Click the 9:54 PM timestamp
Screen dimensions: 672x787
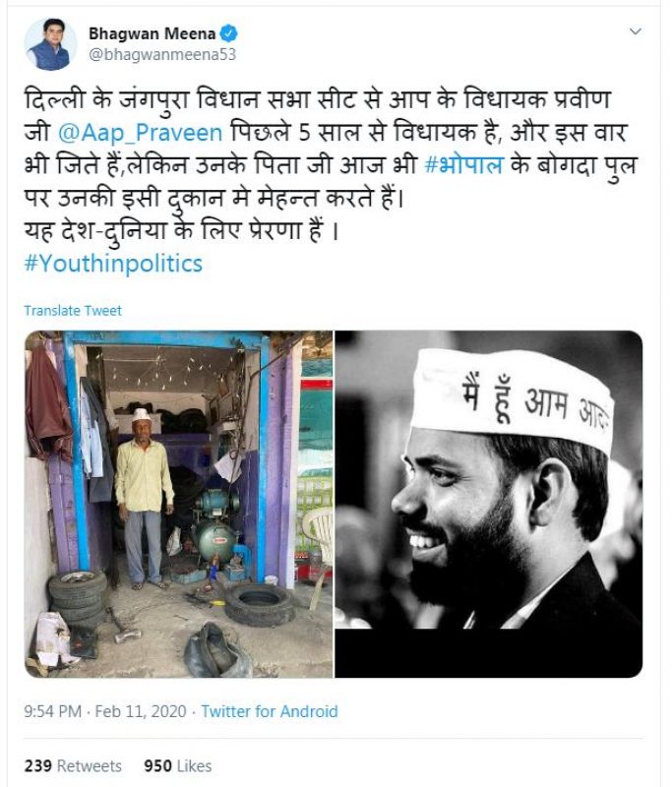click(x=55, y=711)
